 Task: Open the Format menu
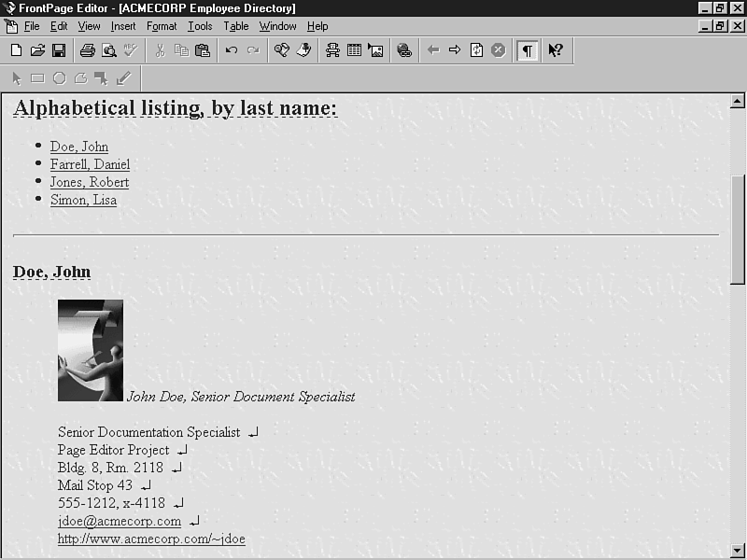[x=162, y=26]
